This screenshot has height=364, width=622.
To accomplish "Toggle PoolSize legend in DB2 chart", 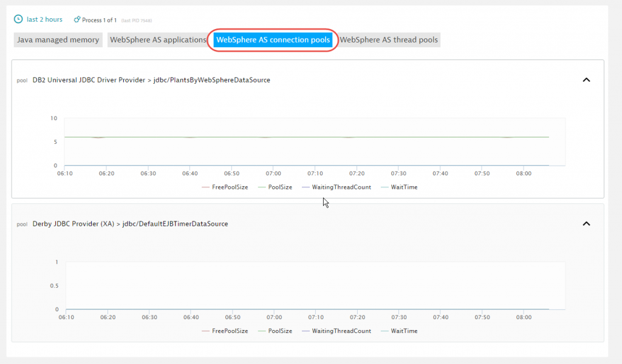I will (x=275, y=187).
